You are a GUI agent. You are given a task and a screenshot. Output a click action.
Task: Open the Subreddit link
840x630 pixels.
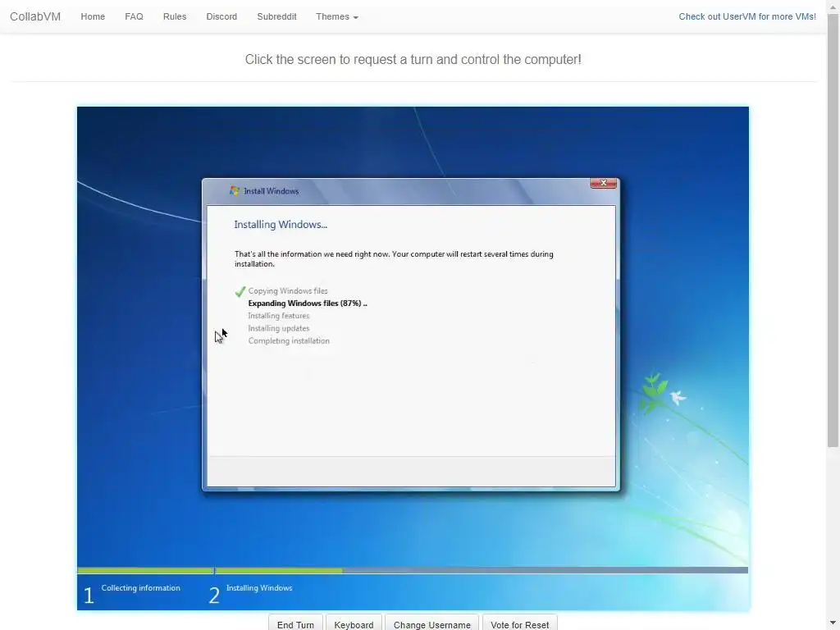pyautogui.click(x=276, y=16)
